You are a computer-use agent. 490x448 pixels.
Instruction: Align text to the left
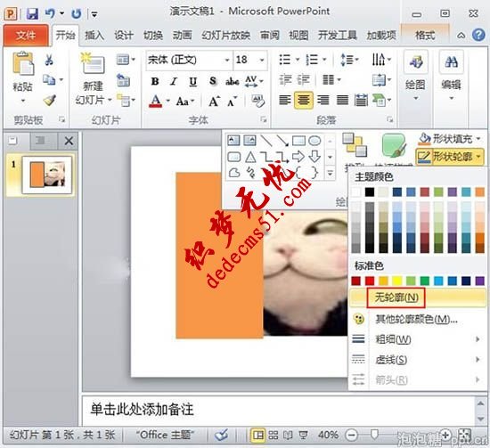pyautogui.click(x=285, y=101)
